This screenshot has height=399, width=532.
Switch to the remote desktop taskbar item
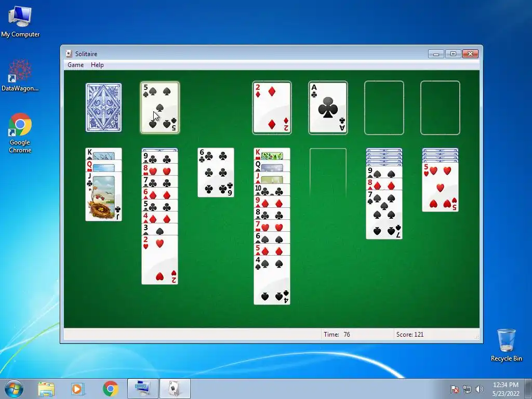pos(142,389)
